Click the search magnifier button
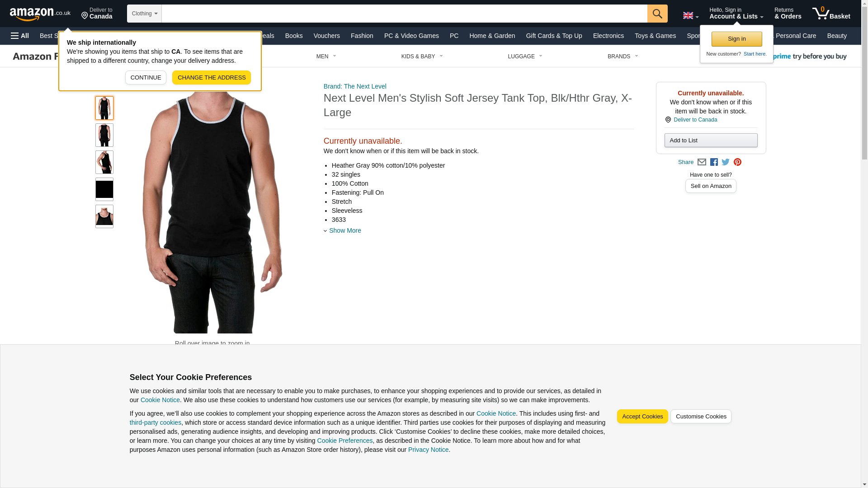868x488 pixels. click(x=657, y=14)
